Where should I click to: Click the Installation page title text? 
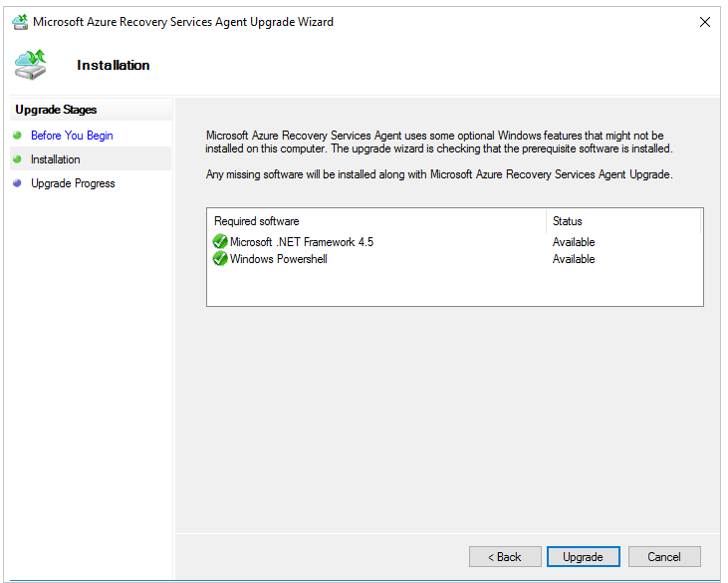[x=114, y=65]
